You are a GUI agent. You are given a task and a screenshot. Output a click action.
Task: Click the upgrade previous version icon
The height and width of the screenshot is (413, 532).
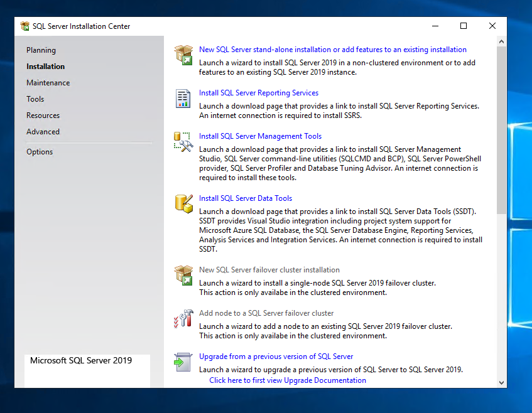(183, 362)
